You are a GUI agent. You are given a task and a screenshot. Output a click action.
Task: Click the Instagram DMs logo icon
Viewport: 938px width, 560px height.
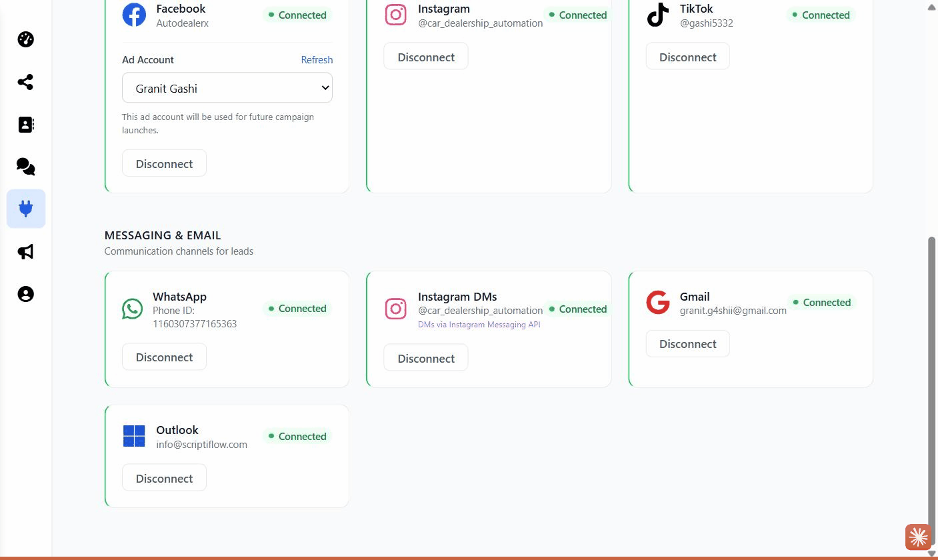396,309
